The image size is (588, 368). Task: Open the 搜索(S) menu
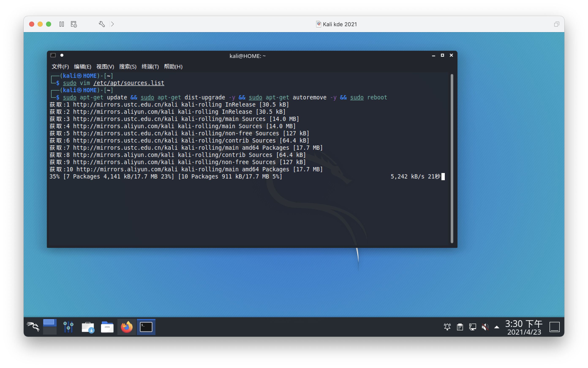tap(128, 66)
